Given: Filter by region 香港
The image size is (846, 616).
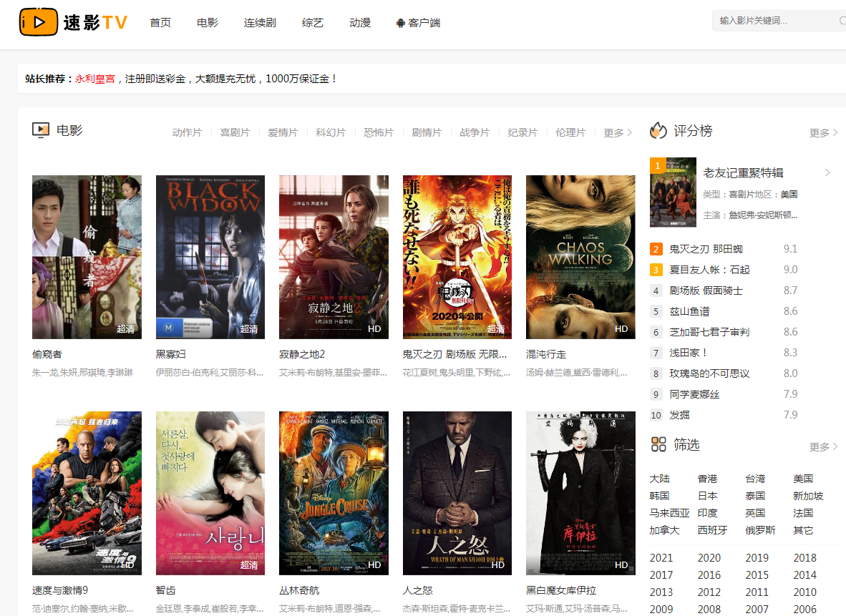Looking at the screenshot, I should click(707, 479).
